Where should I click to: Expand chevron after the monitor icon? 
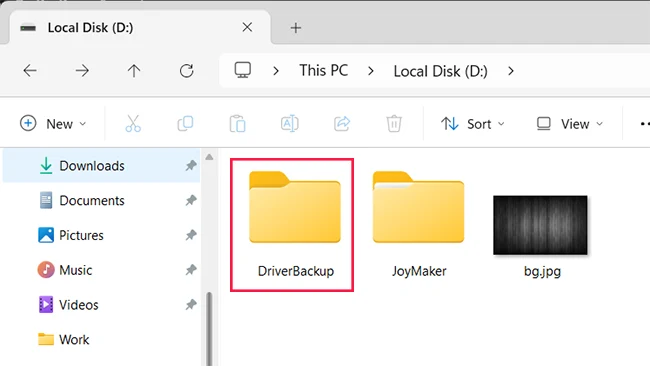(276, 71)
